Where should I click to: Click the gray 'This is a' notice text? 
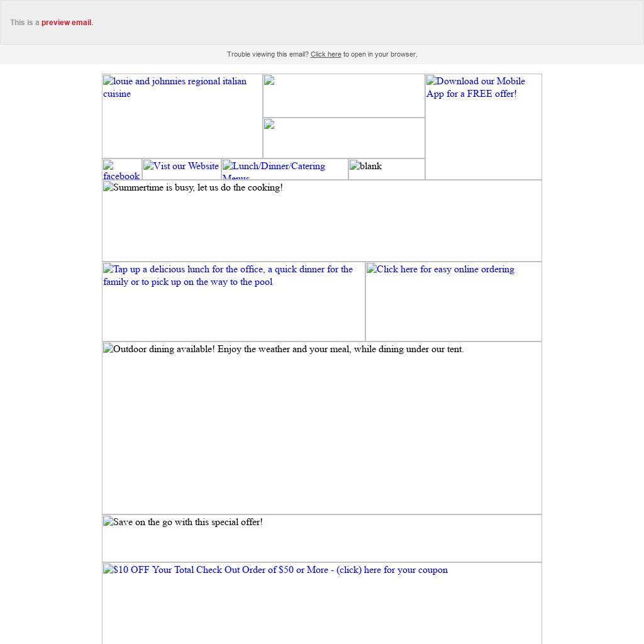25,23
